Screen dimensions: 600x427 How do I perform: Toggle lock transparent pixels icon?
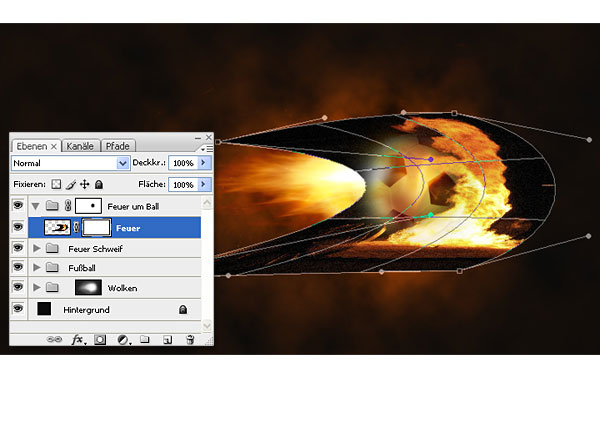tap(56, 184)
